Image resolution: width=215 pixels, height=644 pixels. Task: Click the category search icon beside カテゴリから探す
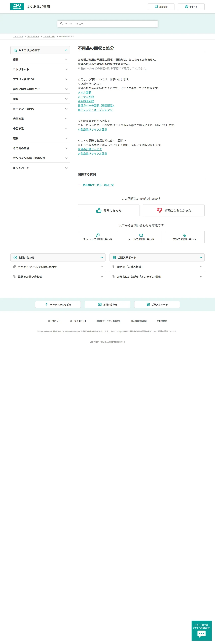[15, 50]
